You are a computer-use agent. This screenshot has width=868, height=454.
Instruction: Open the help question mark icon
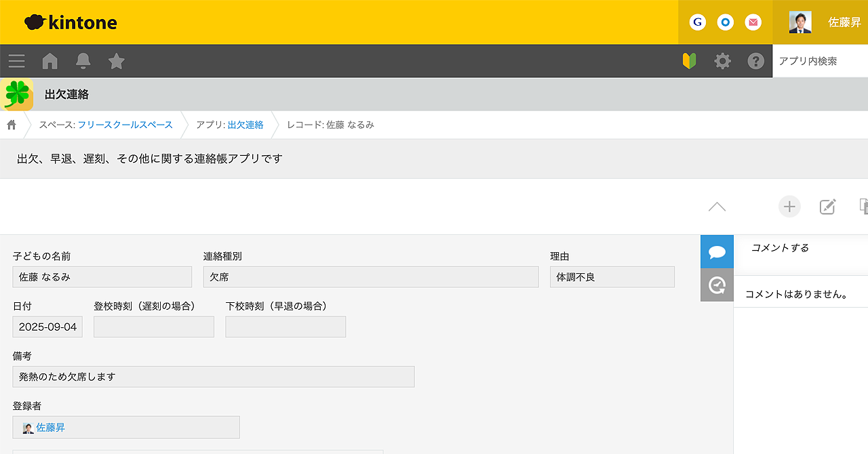pos(755,62)
